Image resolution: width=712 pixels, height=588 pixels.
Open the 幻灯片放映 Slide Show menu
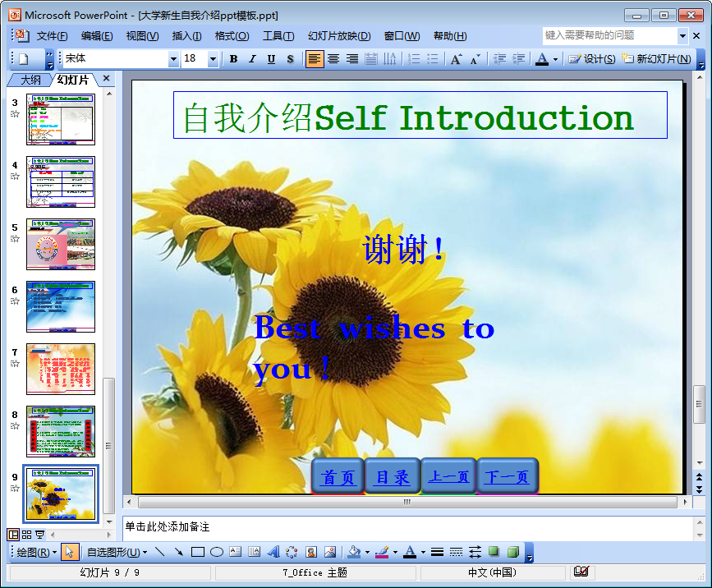[x=339, y=36]
